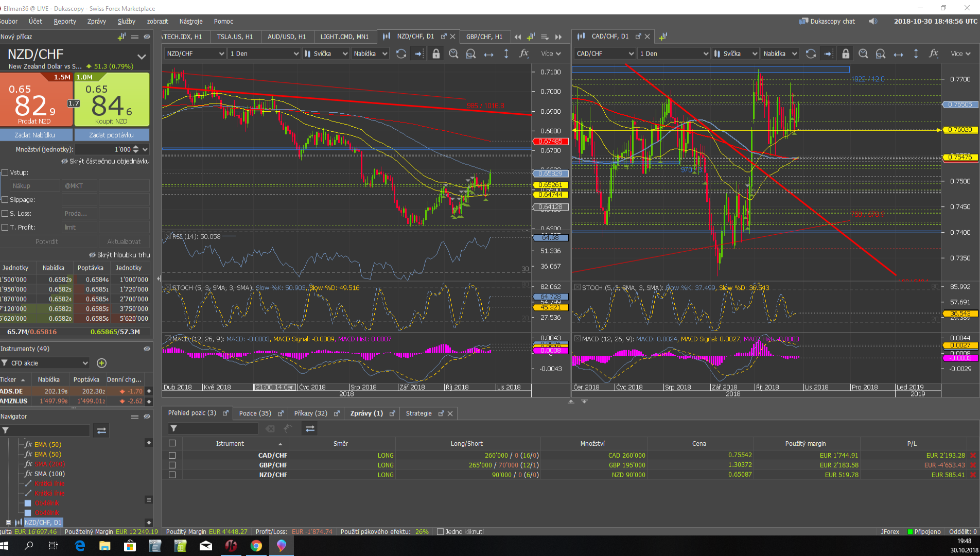The width and height of the screenshot is (980, 556).
Task: Open the Navigator panel hamburger menu
Action: point(135,416)
